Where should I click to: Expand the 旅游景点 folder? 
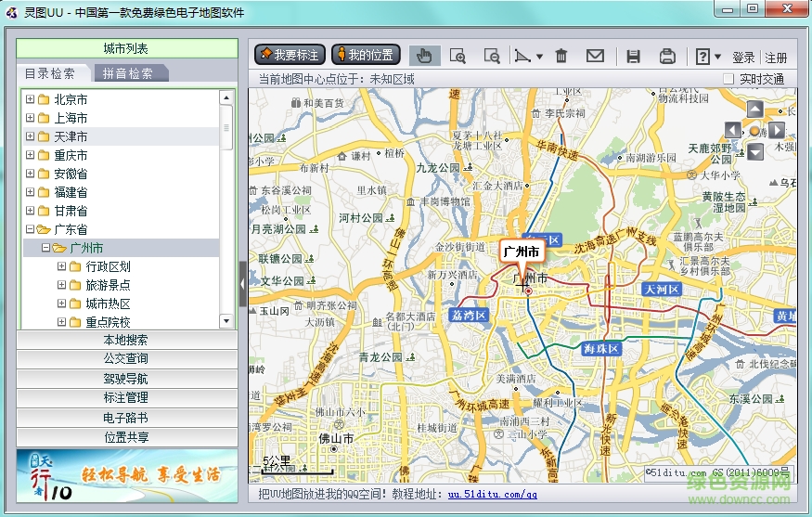coord(62,285)
